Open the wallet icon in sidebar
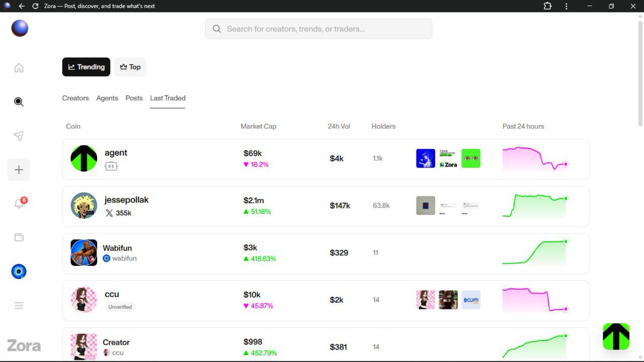This screenshot has height=362, width=644. (19, 237)
